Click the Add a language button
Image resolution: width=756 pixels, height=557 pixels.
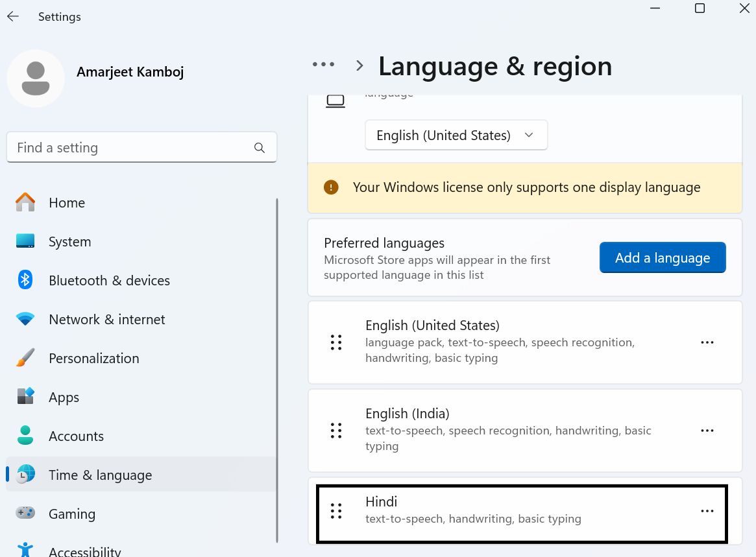pyautogui.click(x=662, y=257)
